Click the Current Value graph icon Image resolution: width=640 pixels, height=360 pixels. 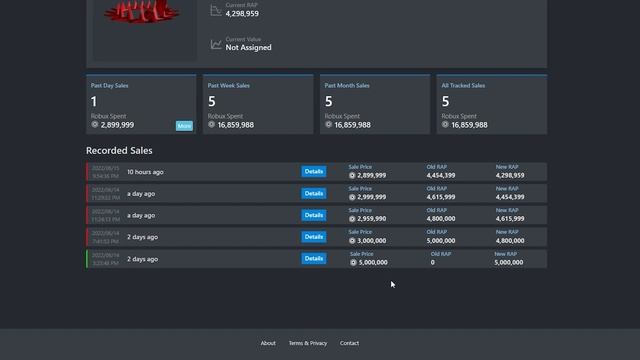216,44
